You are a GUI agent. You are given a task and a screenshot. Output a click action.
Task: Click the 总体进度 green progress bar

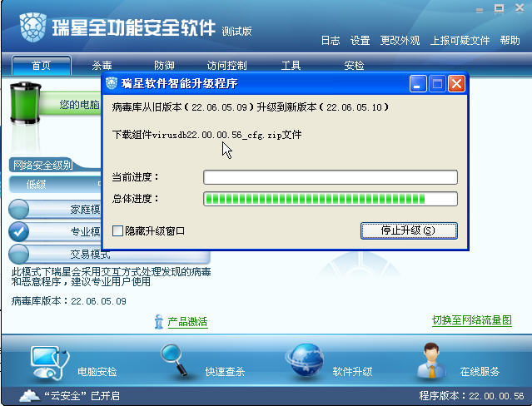pos(331,199)
